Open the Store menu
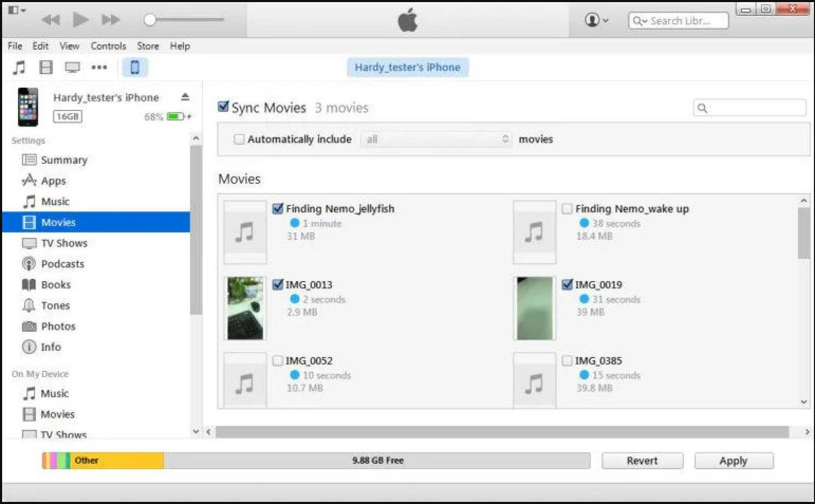Image resolution: width=815 pixels, height=504 pixels. pos(148,46)
